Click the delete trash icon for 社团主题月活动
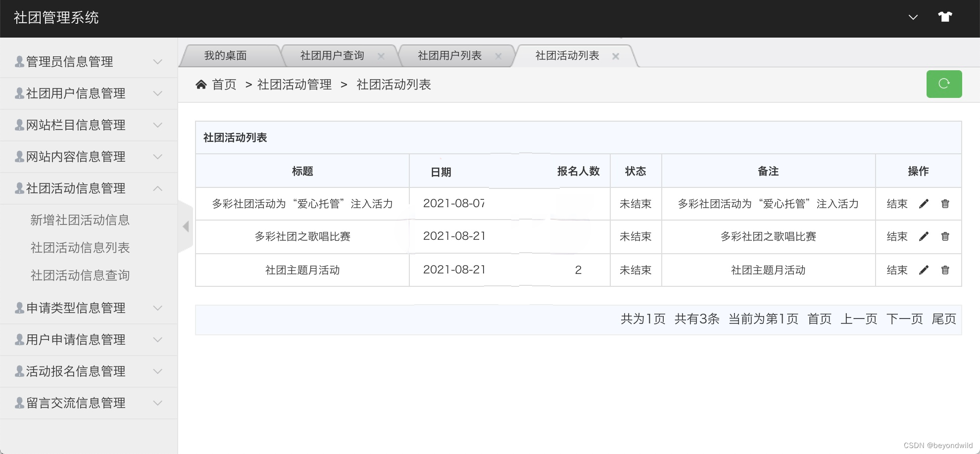Screen dimensions: 980x454 coord(945,270)
